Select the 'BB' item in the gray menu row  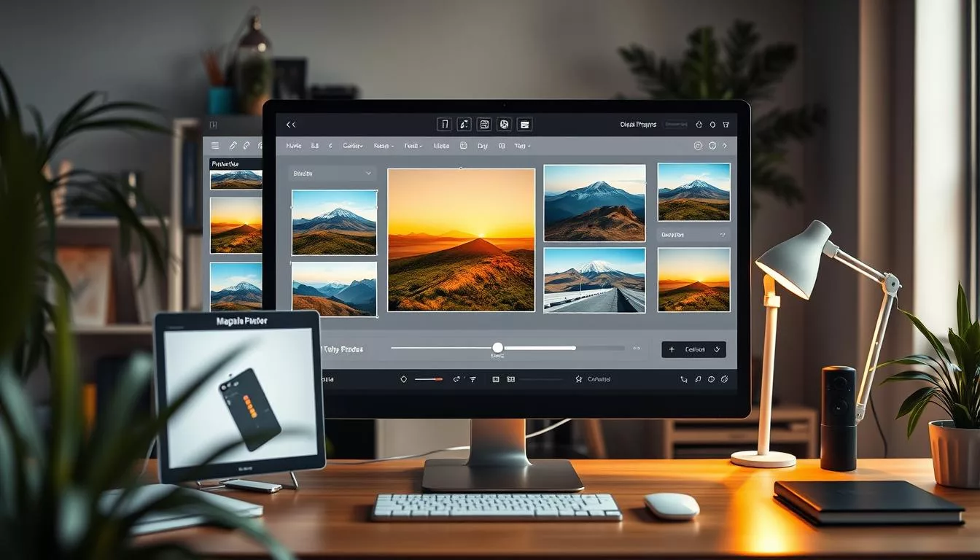(x=315, y=146)
